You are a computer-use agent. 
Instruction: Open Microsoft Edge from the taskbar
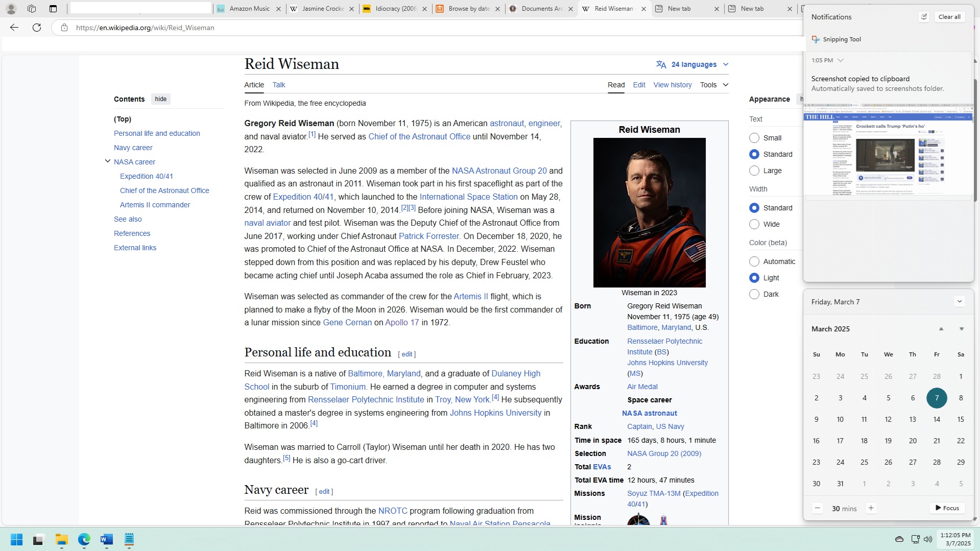click(x=84, y=539)
